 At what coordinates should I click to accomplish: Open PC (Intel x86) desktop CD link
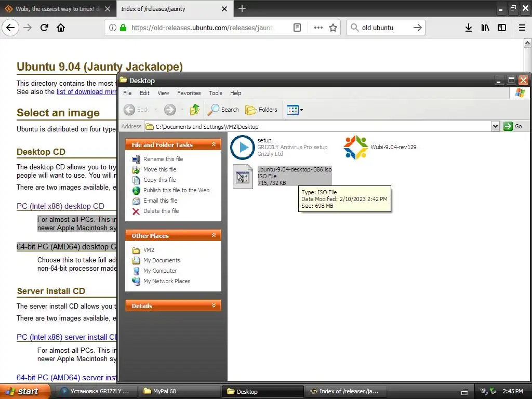click(60, 206)
